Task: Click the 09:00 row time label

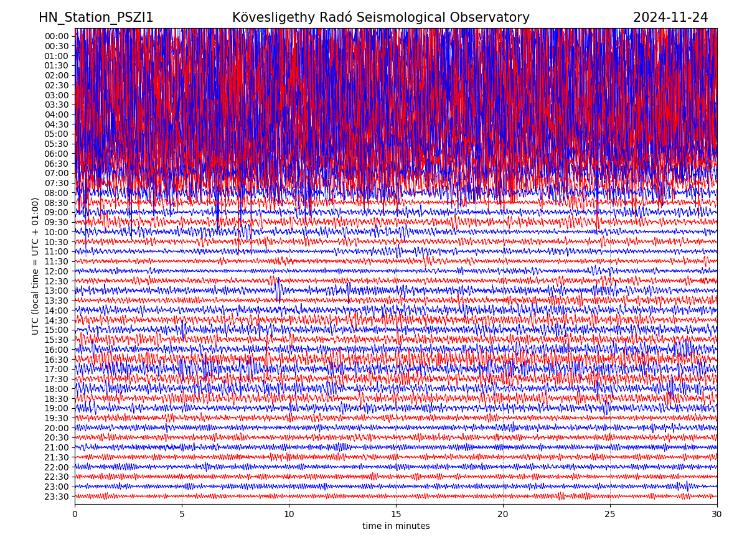Action: pos(57,212)
